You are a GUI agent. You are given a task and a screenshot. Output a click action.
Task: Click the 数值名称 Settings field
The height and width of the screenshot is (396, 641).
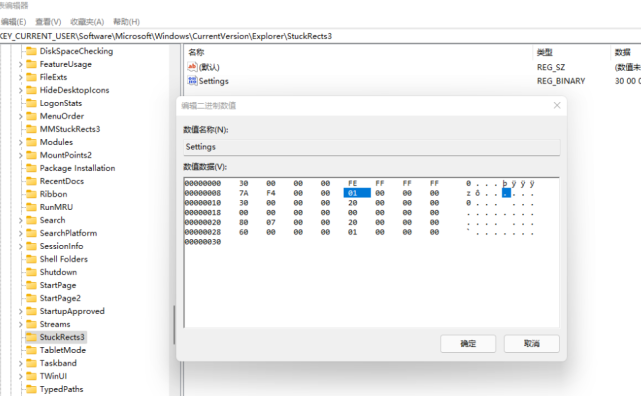(x=372, y=147)
